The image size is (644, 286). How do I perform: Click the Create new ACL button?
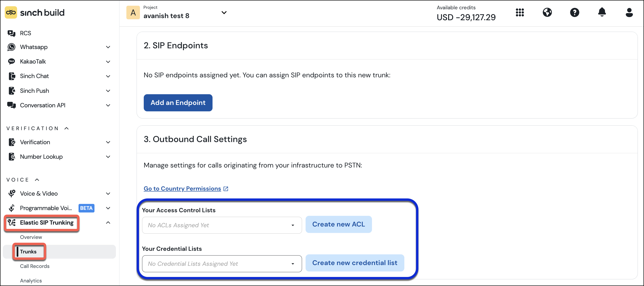[x=338, y=224]
